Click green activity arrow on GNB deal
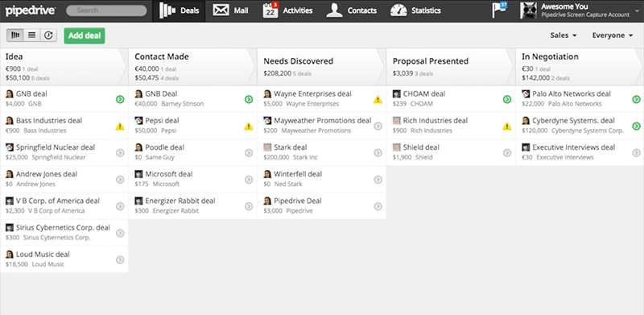The height and width of the screenshot is (315, 644). pyautogui.click(x=120, y=99)
